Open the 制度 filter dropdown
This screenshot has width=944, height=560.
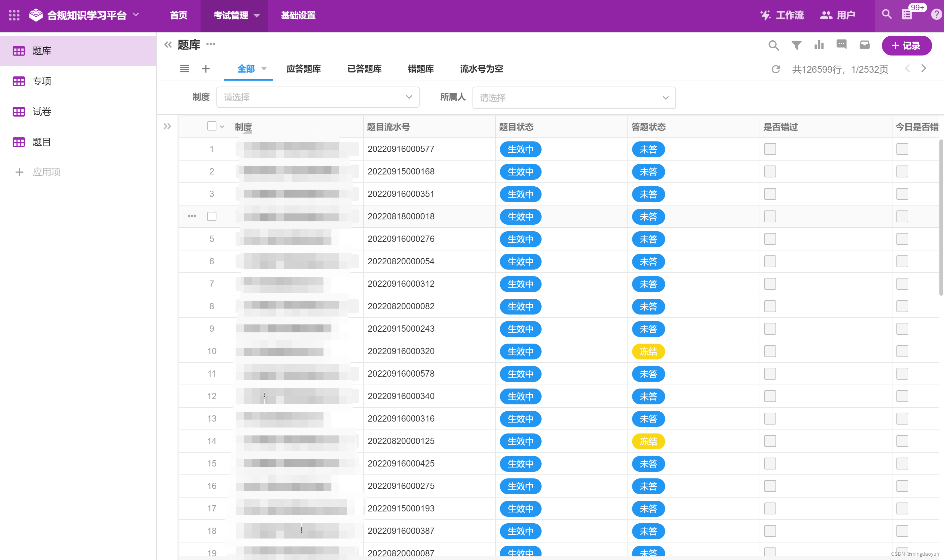(318, 97)
